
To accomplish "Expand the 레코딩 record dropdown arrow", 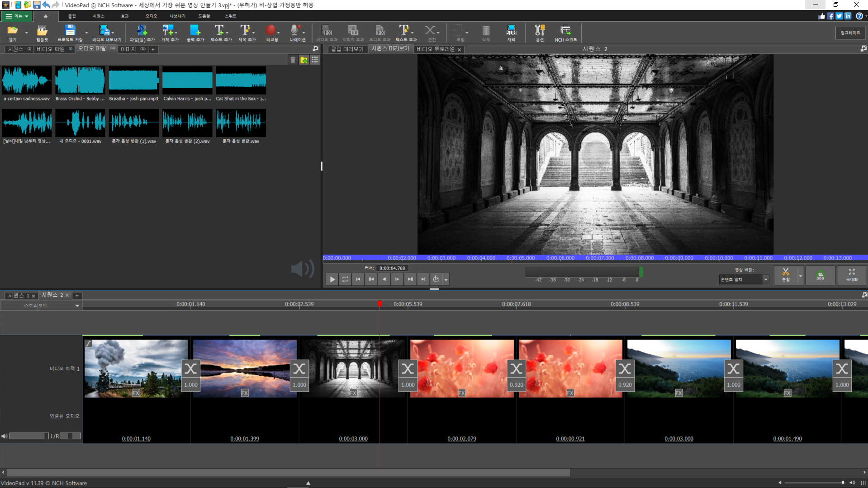I will [278, 33].
